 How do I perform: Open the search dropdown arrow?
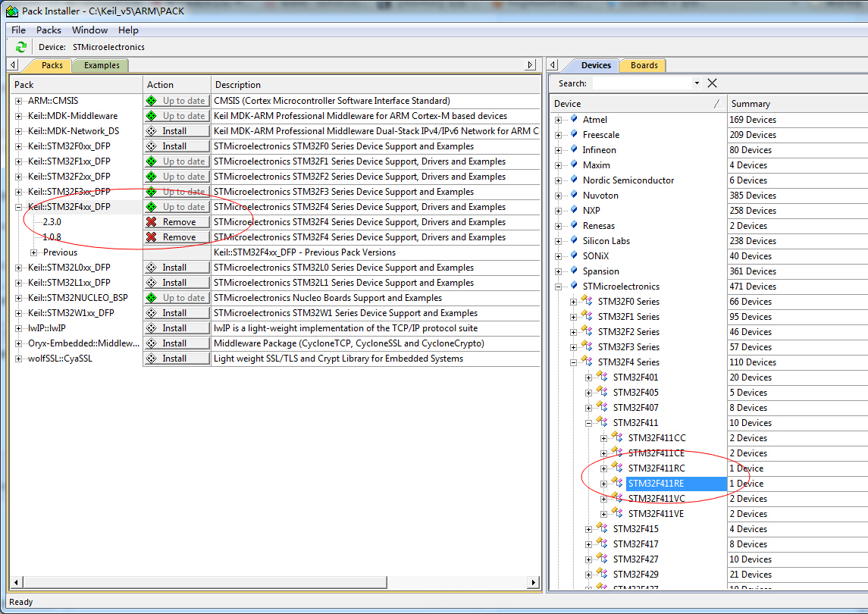coord(697,83)
